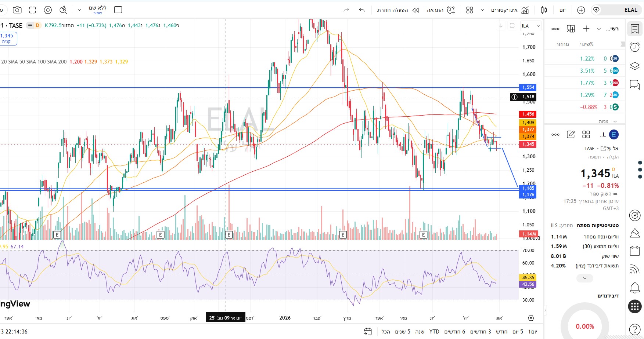Click the 1,345 קנייה buy button
The width and height of the screenshot is (644, 339).
pos(7,39)
